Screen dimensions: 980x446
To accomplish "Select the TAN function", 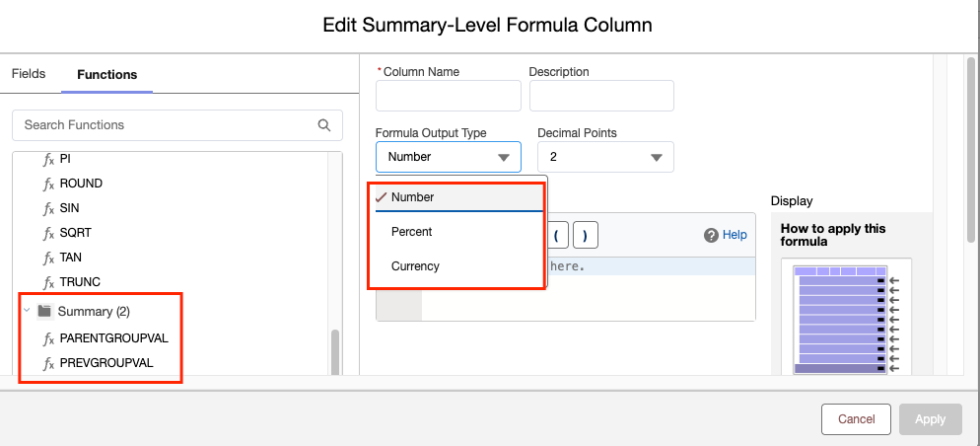I will pyautogui.click(x=71, y=258).
